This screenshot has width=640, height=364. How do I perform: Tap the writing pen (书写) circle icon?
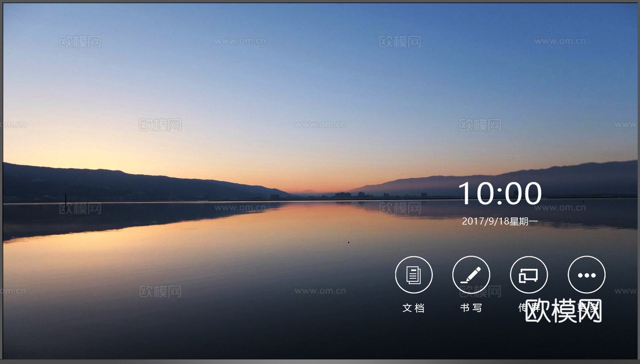471,275
